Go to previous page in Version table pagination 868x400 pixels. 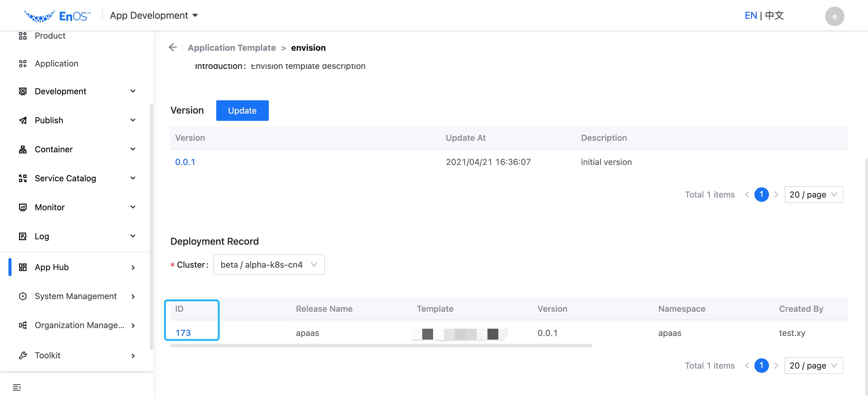pyautogui.click(x=747, y=195)
